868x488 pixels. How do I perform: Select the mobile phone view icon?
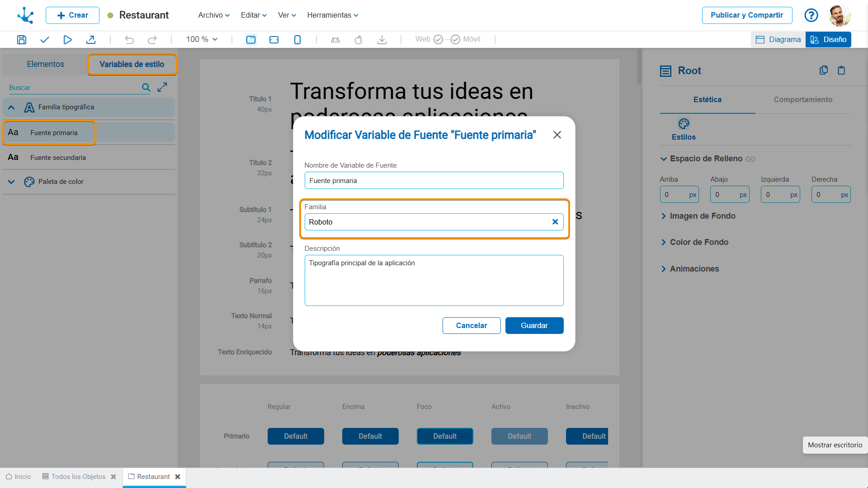(297, 40)
